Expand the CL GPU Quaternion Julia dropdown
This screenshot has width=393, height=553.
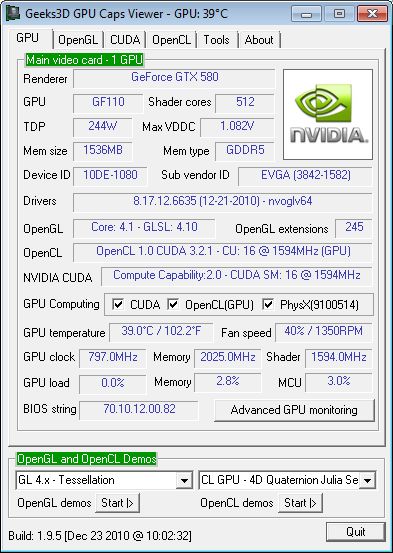tap(367, 480)
